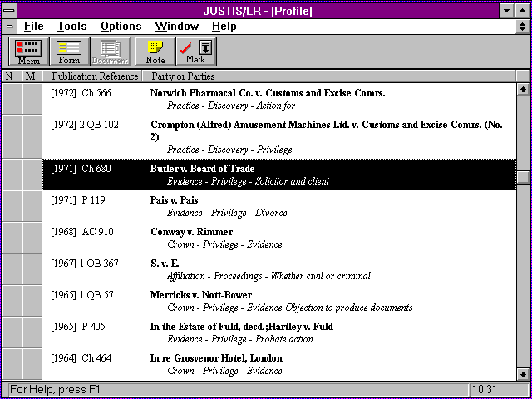Viewport: 532px width, 399px height.
Task: Click the scrollbar up arrow
Action: click(x=523, y=89)
